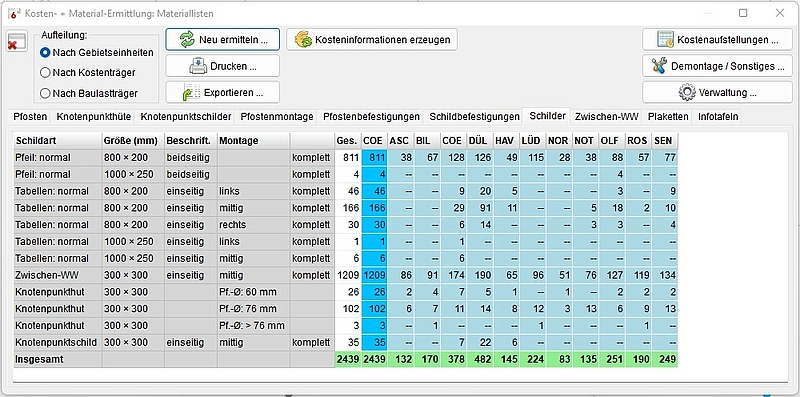Click value 134 in SEN column
Screen dimensions: 800x397
(x=665, y=275)
